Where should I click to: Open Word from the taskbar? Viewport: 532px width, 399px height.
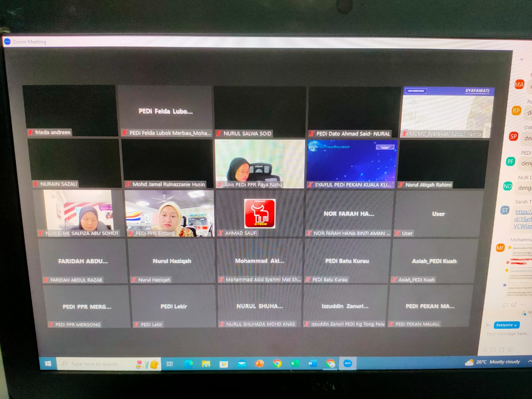(x=313, y=363)
